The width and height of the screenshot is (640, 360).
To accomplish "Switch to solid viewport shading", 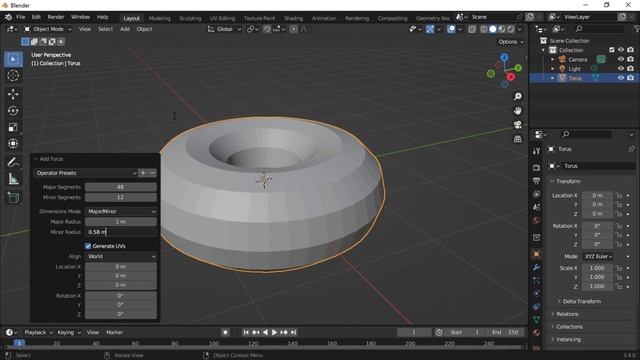I will click(493, 29).
